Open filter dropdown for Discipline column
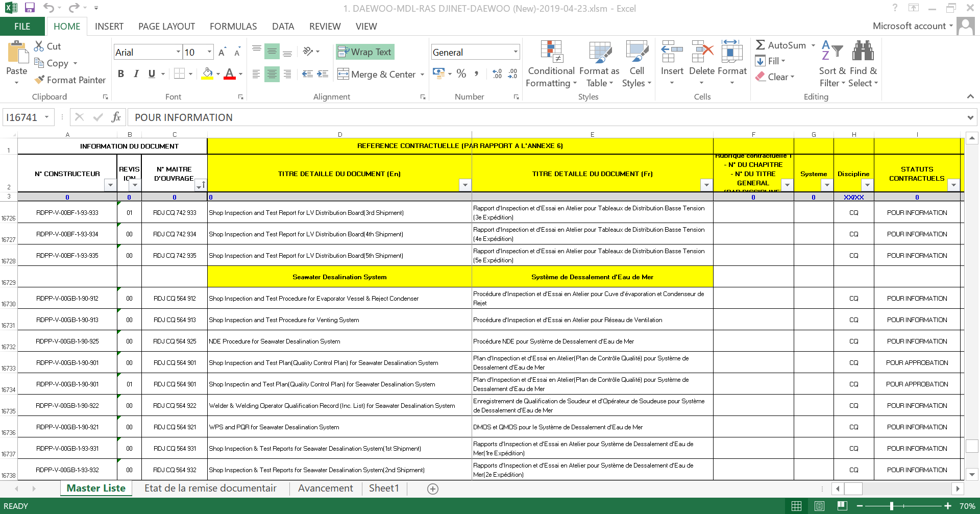The height and width of the screenshot is (514, 980). [867, 185]
